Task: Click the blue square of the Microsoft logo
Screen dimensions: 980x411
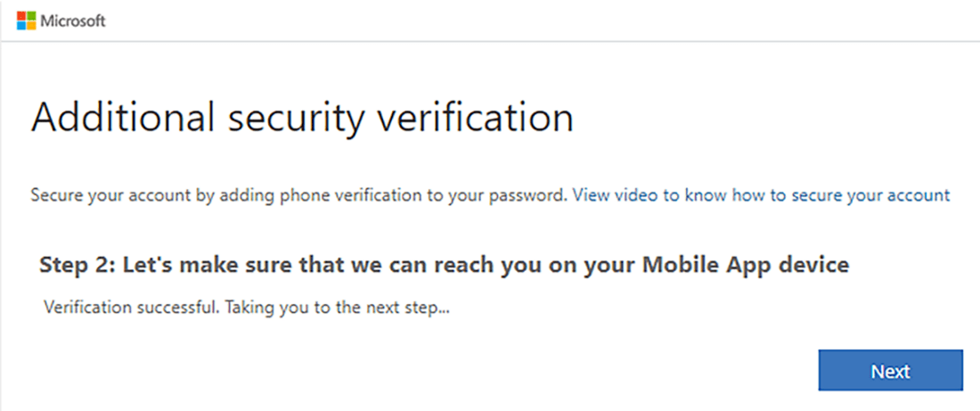Action: point(21,25)
